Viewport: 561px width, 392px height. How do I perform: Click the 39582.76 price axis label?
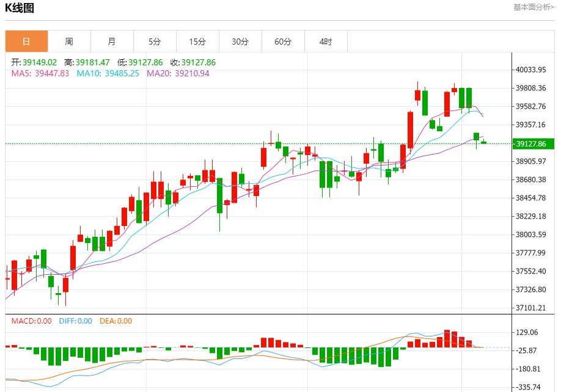coord(530,106)
